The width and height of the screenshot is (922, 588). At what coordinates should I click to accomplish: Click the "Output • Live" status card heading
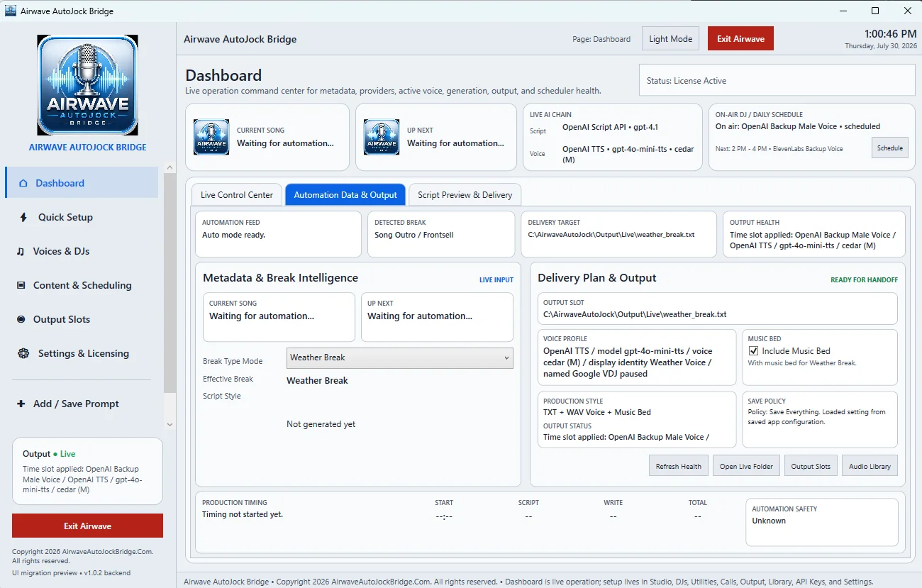(x=49, y=454)
